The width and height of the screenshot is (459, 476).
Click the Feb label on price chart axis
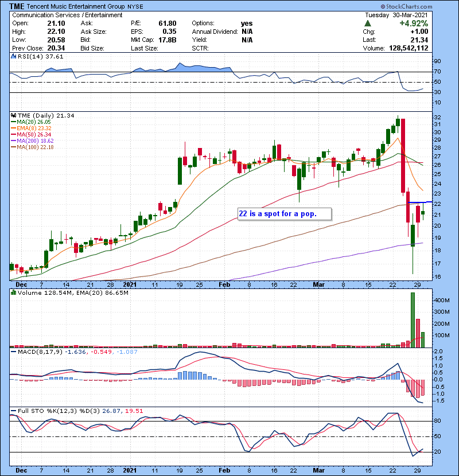224,285
